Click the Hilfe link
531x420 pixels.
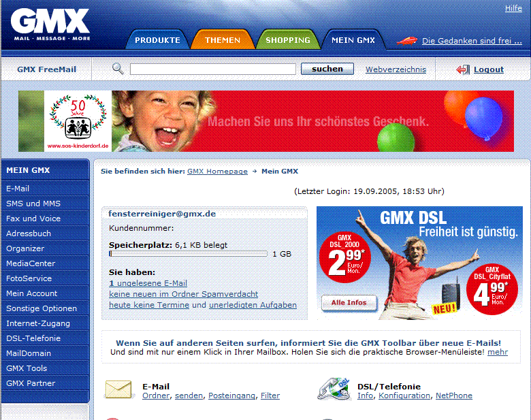pos(513,8)
